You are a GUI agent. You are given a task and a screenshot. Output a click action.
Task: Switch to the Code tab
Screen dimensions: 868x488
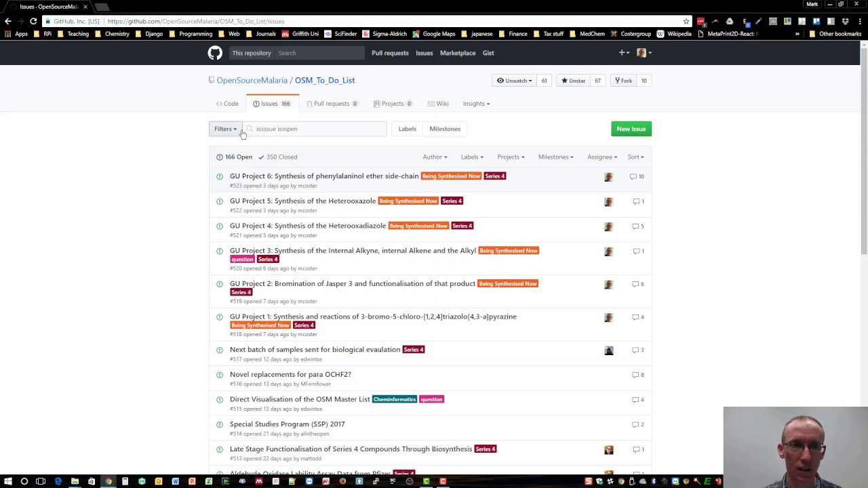[x=227, y=104]
